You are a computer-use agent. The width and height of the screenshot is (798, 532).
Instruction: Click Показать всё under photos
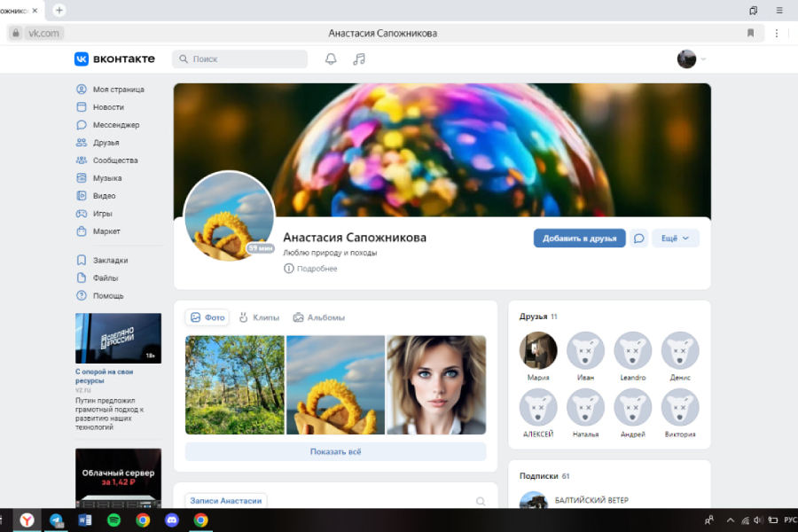tap(335, 451)
